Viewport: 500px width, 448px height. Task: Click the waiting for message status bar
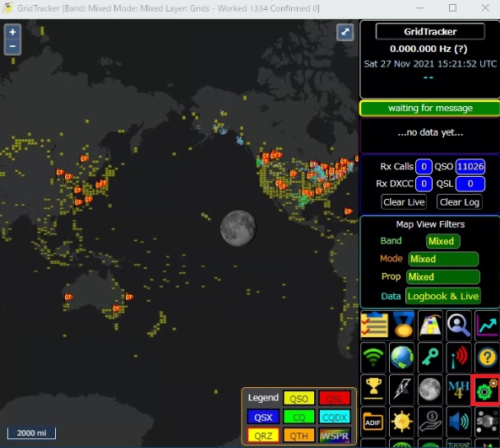430,109
